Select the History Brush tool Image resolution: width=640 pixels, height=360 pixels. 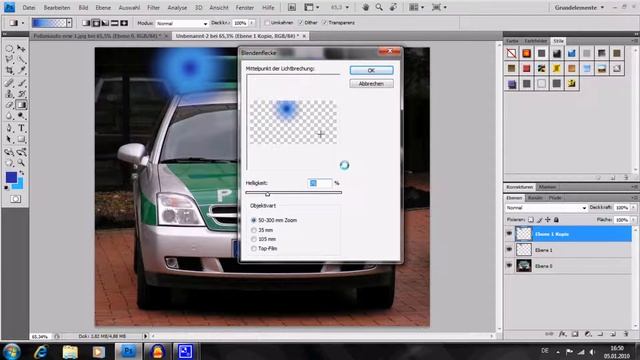[x=21, y=94]
